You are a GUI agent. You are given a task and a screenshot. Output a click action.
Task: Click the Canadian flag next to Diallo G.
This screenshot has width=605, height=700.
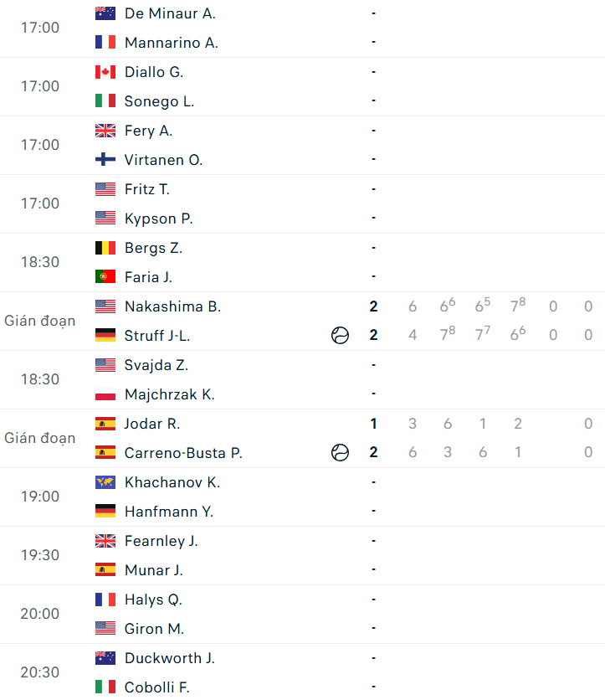pyautogui.click(x=105, y=72)
